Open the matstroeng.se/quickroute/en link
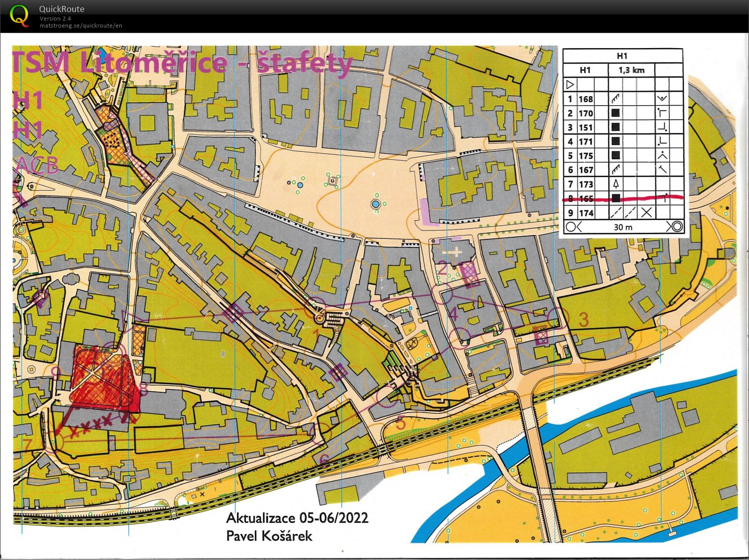The image size is (749, 560). coord(81,26)
